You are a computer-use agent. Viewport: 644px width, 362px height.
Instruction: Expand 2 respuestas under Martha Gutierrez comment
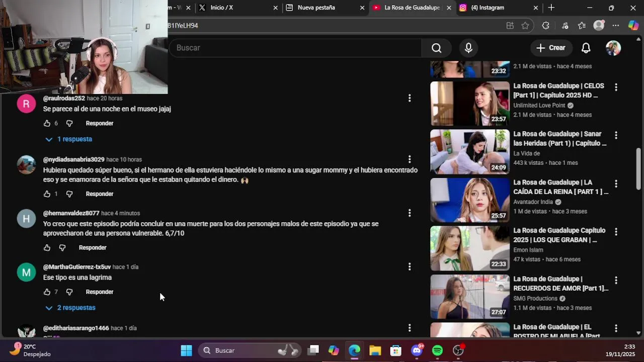(x=70, y=308)
